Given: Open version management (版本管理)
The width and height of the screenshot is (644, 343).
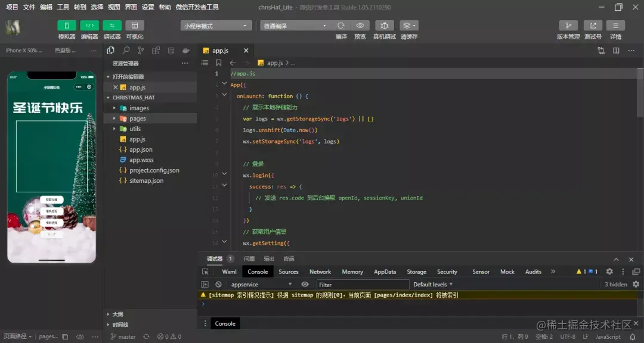Looking at the screenshot, I should (x=568, y=26).
